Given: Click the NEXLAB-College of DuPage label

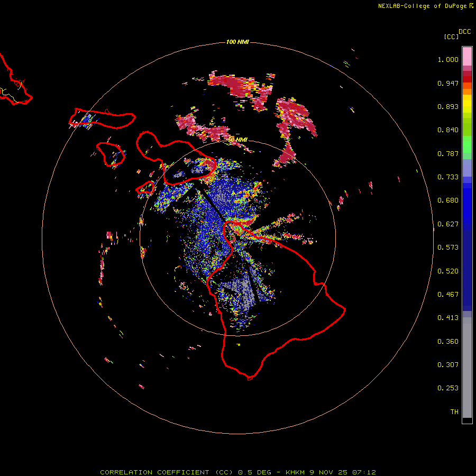Looking at the screenshot, I should tap(422, 6).
